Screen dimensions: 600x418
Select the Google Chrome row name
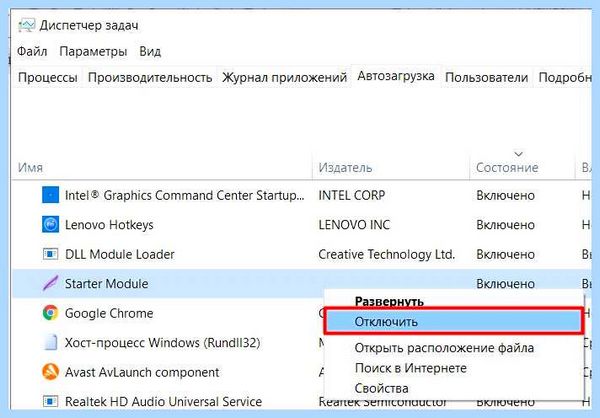point(109,313)
